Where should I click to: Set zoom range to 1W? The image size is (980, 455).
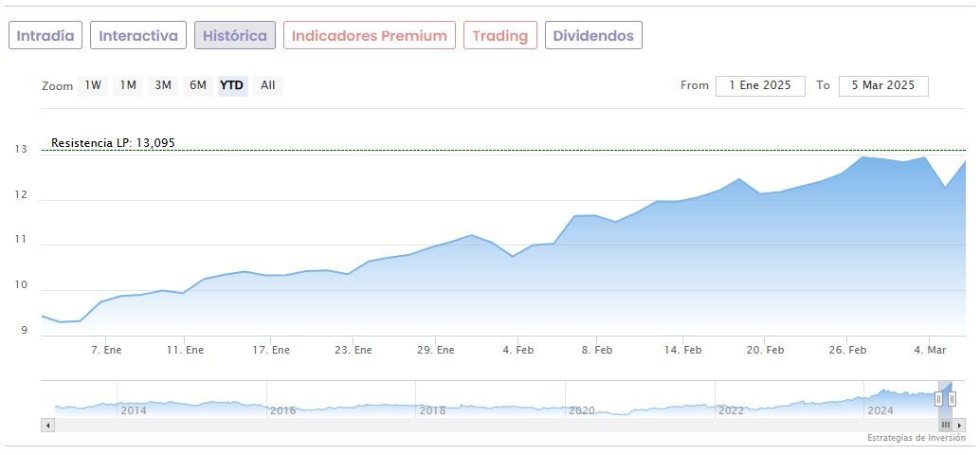click(x=93, y=85)
